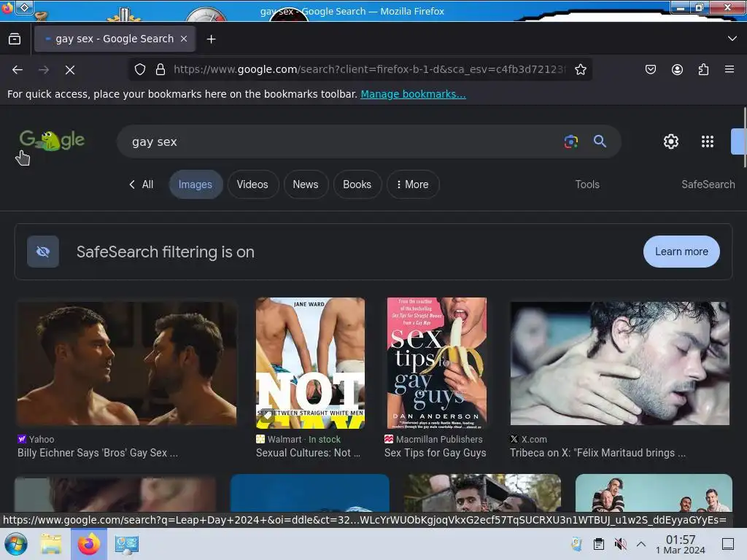Open the SafeSearch settings dropdown
The image size is (747, 560).
(708, 184)
